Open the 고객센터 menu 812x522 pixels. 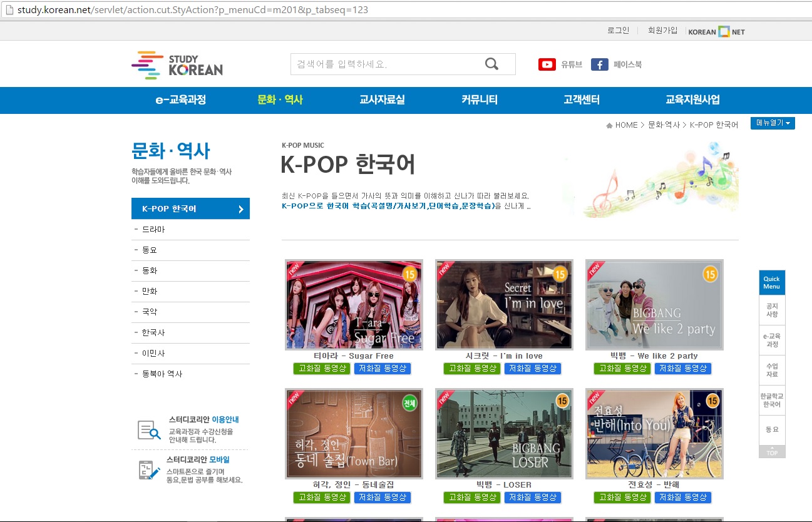tap(582, 100)
